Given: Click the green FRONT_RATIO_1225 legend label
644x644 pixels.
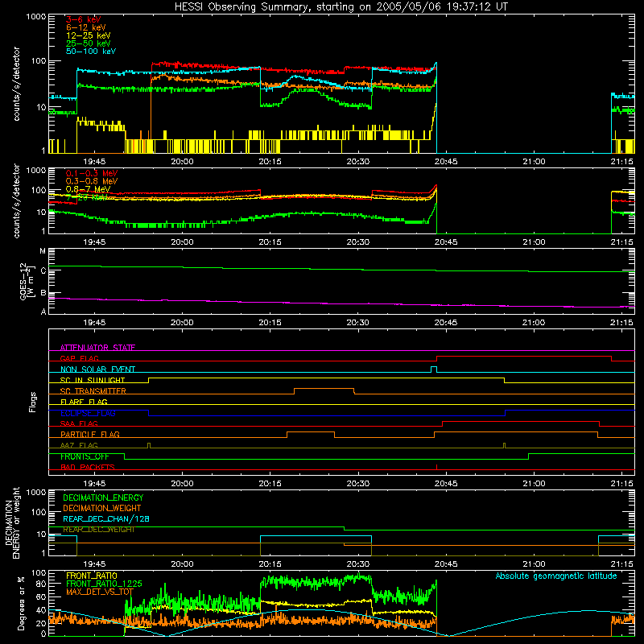Looking at the screenshot, I should (x=104, y=584).
